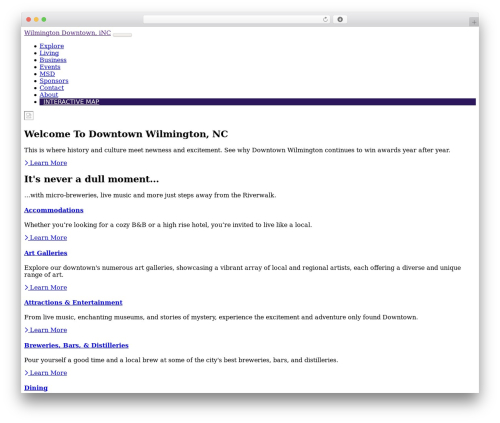Open the MSD menu item
This screenshot has height=423, width=500.
(47, 74)
